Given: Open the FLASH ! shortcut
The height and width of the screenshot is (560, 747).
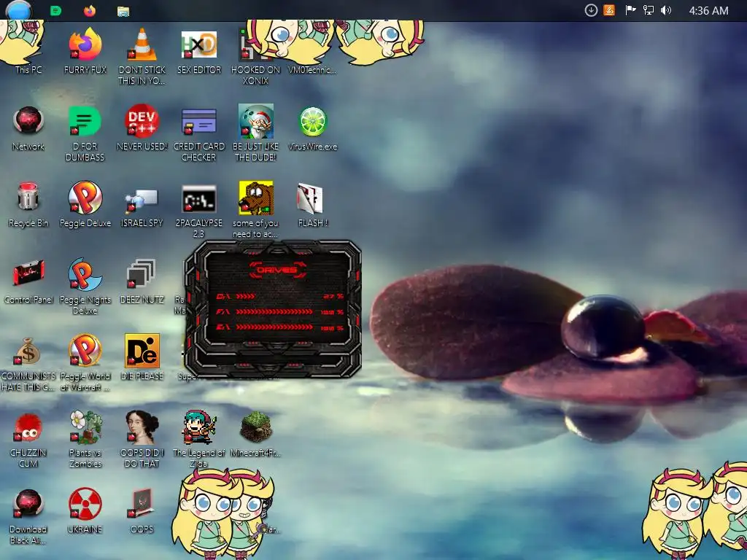Looking at the screenshot, I should (x=312, y=205).
